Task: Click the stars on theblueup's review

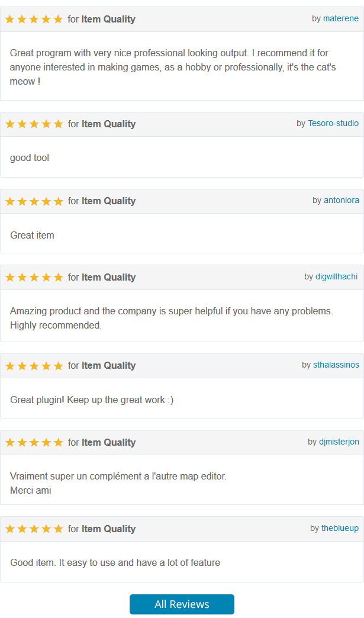Action: (x=34, y=529)
